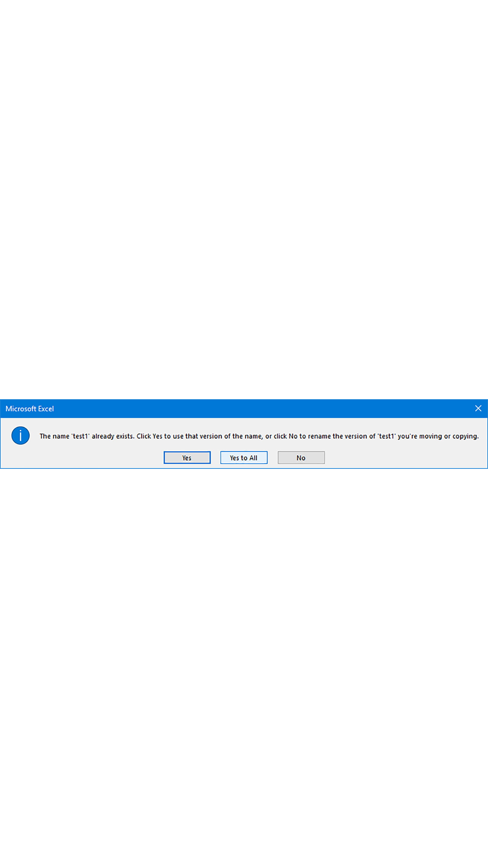The image size is (488, 868).
Task: Close the Microsoft Excel dialog with X
Action: (x=478, y=408)
